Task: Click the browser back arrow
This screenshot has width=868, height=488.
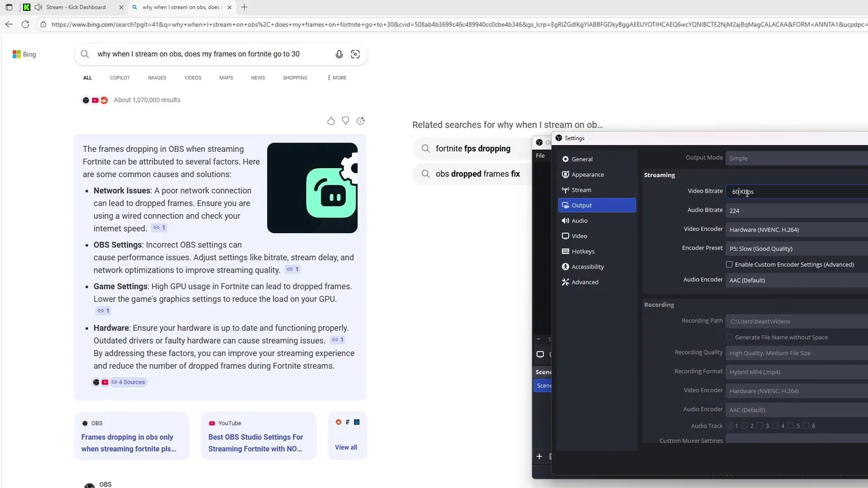Action: click(x=8, y=24)
